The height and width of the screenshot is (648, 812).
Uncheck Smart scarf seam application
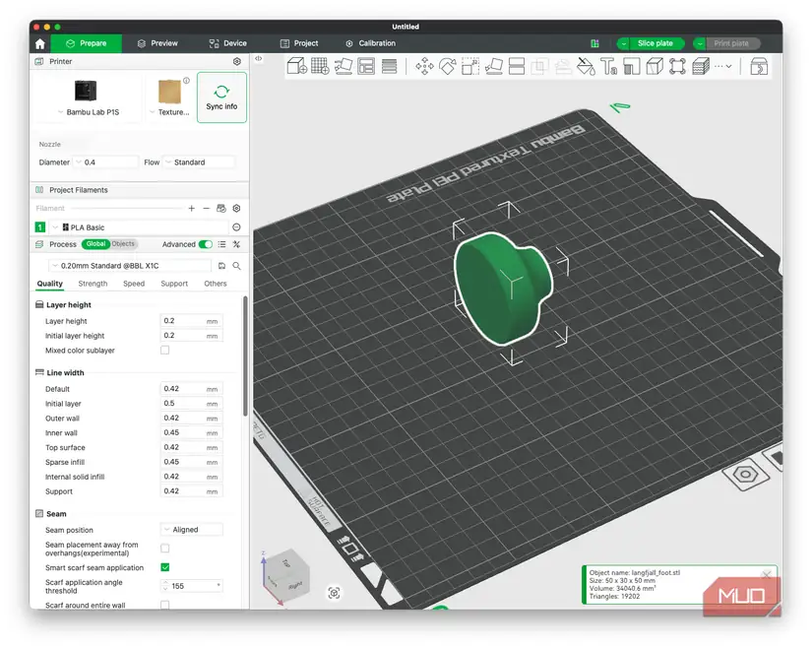click(164, 567)
